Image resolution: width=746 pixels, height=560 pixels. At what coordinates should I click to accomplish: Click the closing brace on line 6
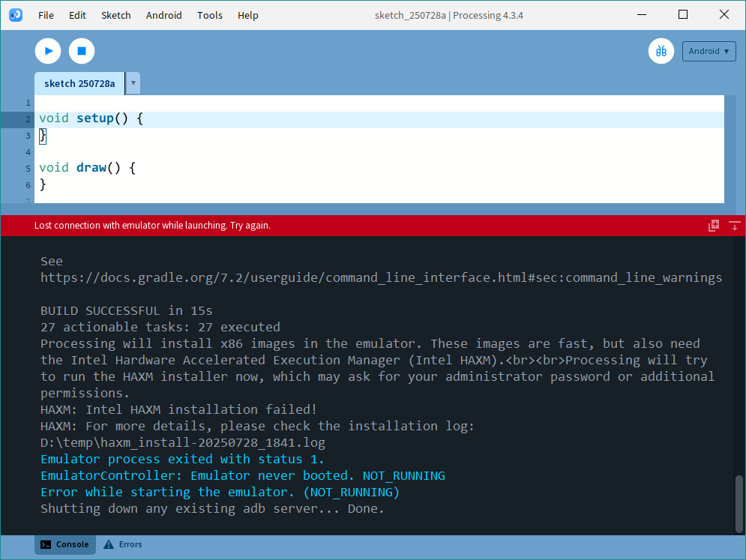click(43, 184)
